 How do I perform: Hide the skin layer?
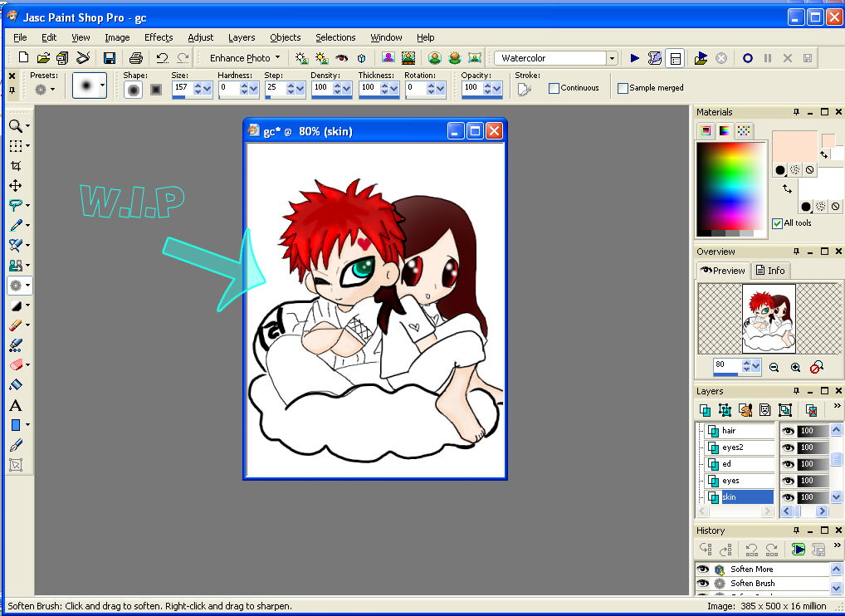[x=789, y=497]
